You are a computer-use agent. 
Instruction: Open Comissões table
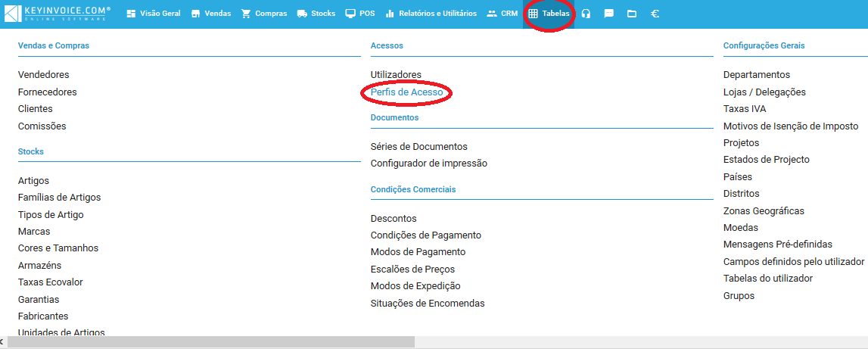pyautogui.click(x=42, y=126)
